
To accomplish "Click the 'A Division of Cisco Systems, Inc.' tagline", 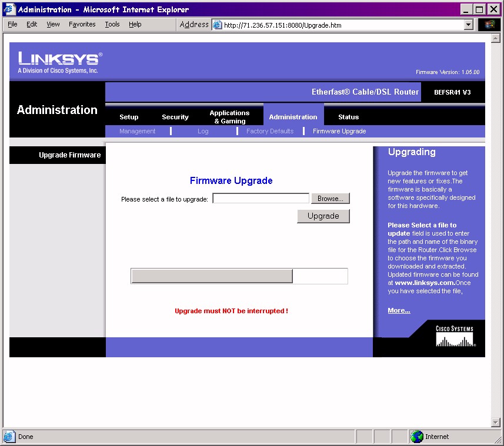I will [58, 71].
